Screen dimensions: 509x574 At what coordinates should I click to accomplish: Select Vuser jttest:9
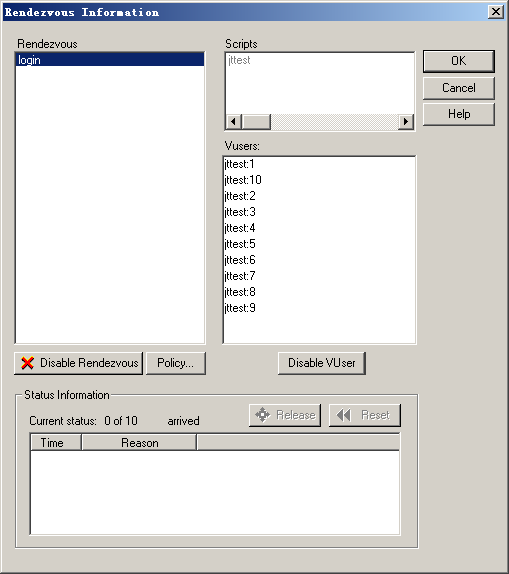point(240,308)
